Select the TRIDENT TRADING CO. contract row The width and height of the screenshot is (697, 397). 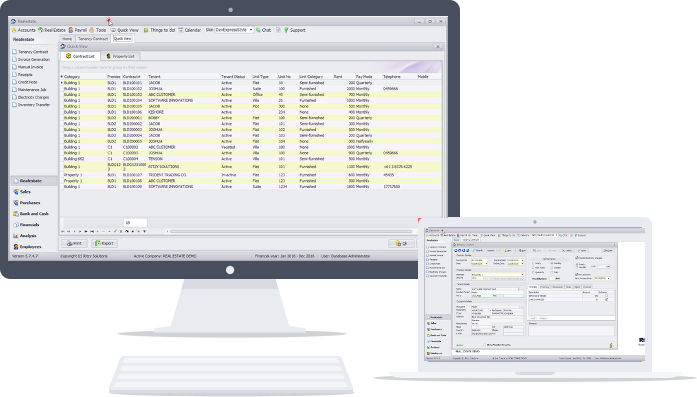click(251, 175)
